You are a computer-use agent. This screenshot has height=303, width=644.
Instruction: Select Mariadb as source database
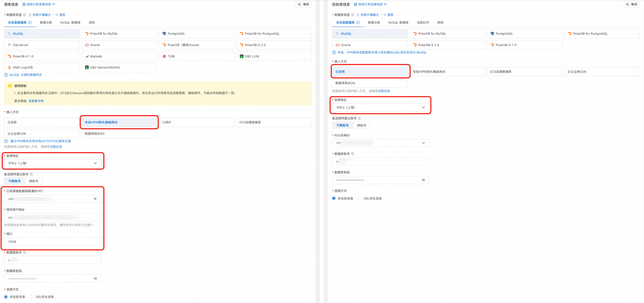tap(119, 56)
